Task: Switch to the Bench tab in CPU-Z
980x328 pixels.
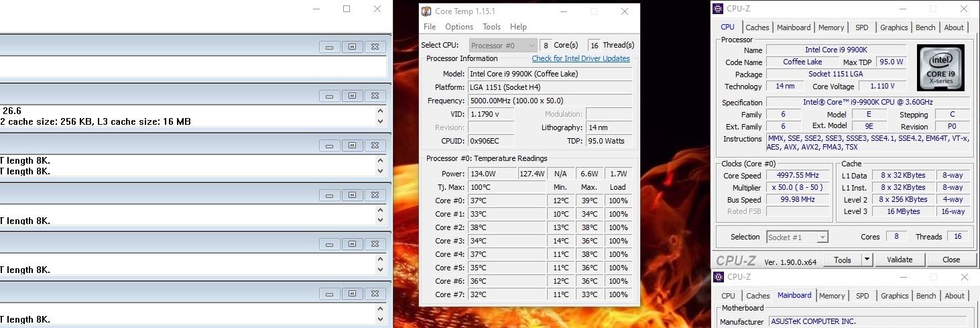Action: point(925,28)
